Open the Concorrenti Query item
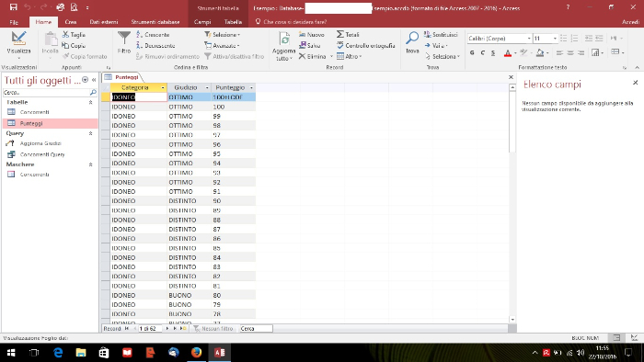The width and height of the screenshot is (644, 362). point(42,154)
